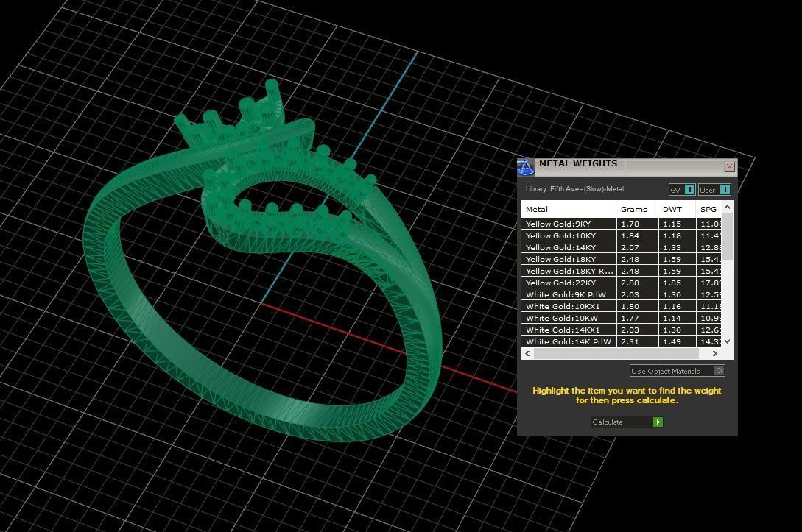Click the scroll down arrow in metal list
Screen dimensions: 802x532
click(x=728, y=341)
